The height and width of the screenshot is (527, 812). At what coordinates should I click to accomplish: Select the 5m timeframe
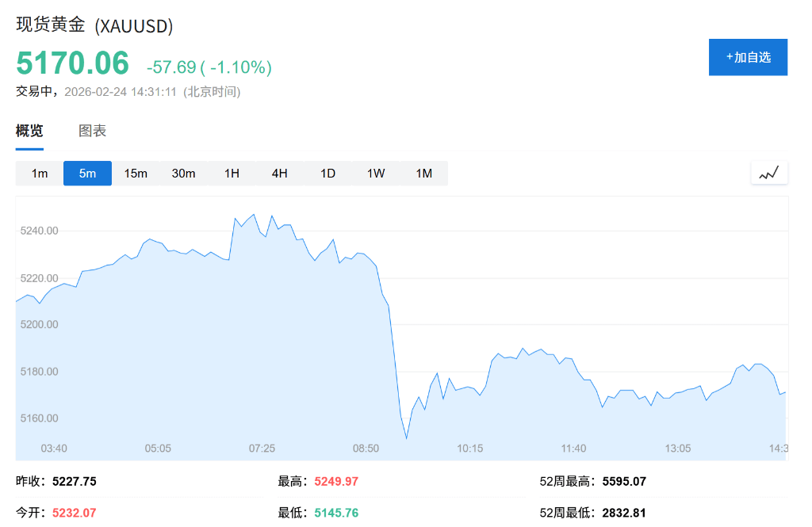[87, 173]
